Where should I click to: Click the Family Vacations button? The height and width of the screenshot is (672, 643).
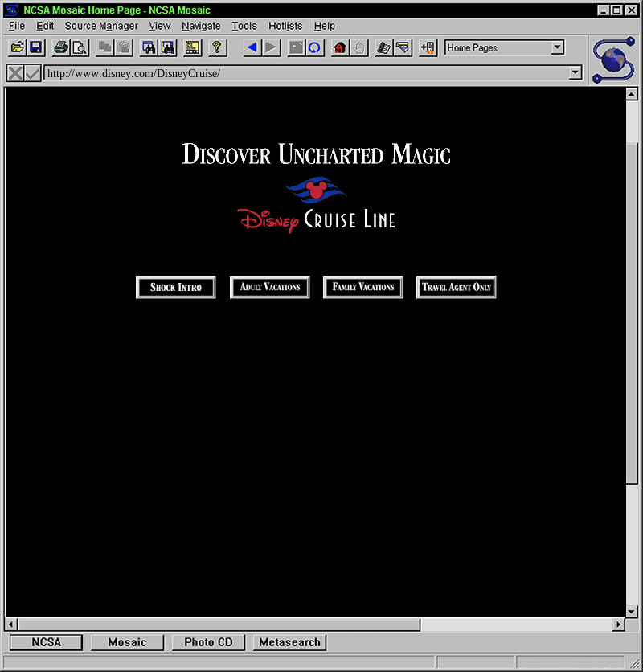coord(363,287)
